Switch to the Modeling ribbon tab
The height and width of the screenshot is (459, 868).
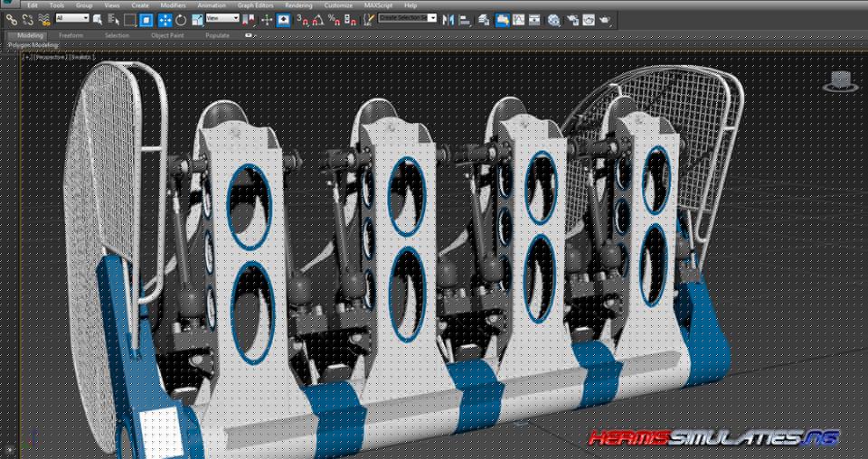pos(30,36)
